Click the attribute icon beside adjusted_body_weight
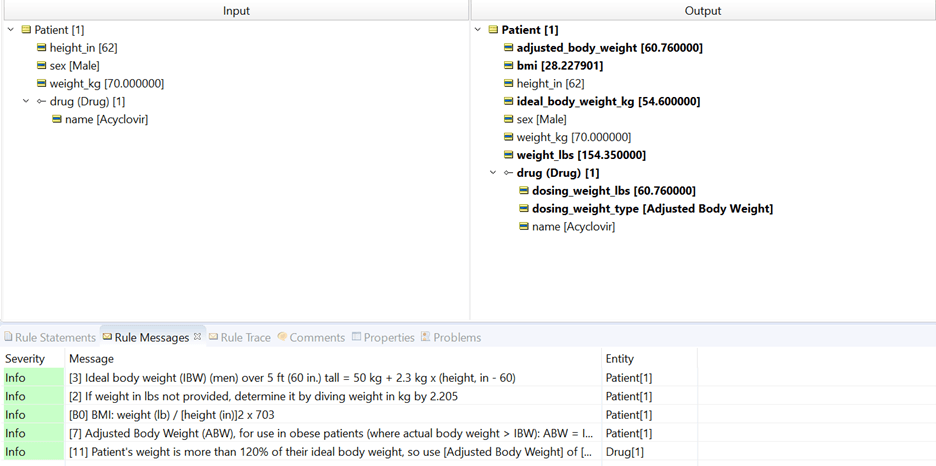 (x=508, y=48)
